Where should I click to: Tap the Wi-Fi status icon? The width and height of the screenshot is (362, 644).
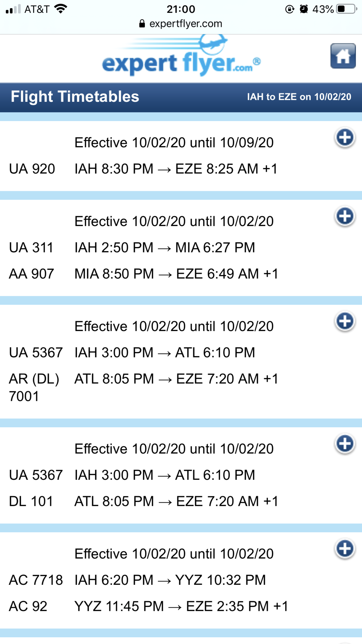[61, 9]
